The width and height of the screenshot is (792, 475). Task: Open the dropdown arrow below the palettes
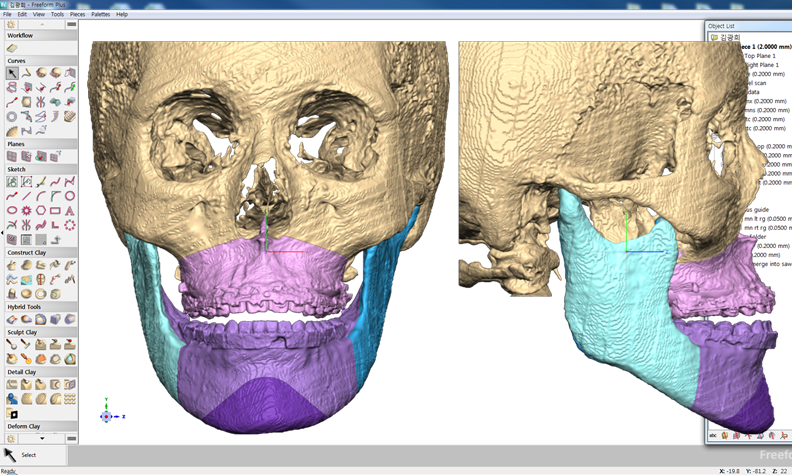point(42,438)
